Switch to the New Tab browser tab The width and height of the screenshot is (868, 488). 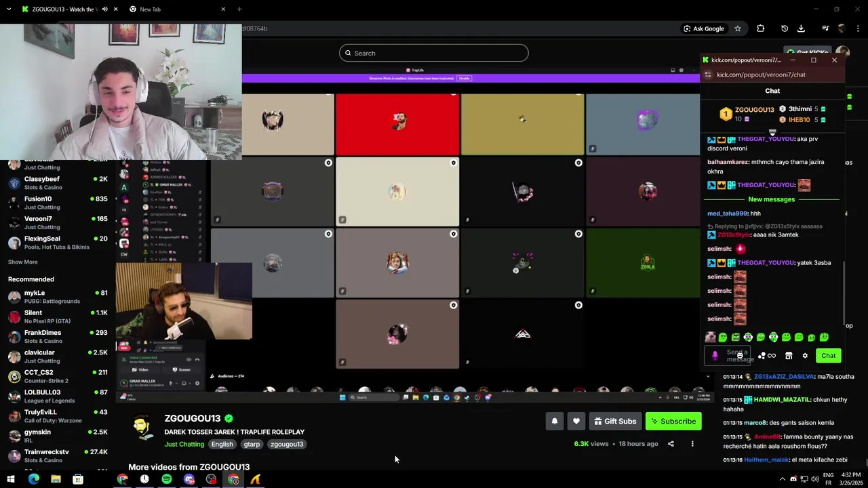click(176, 9)
